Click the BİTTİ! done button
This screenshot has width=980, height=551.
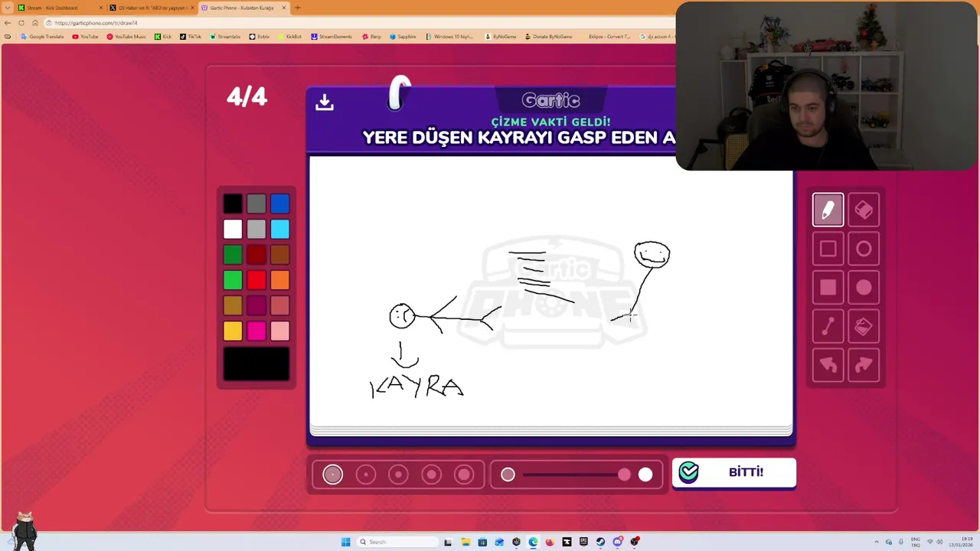click(x=733, y=472)
